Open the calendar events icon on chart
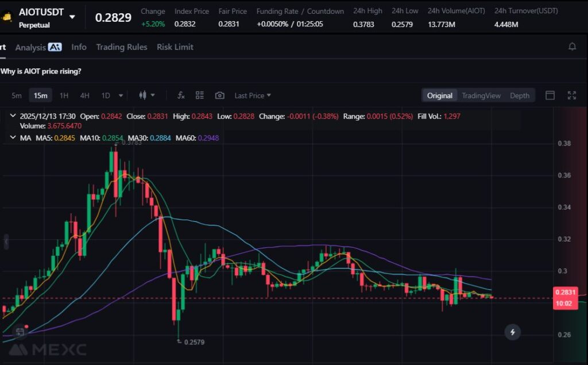Viewport: 588px width, 365px height. click(x=20, y=331)
